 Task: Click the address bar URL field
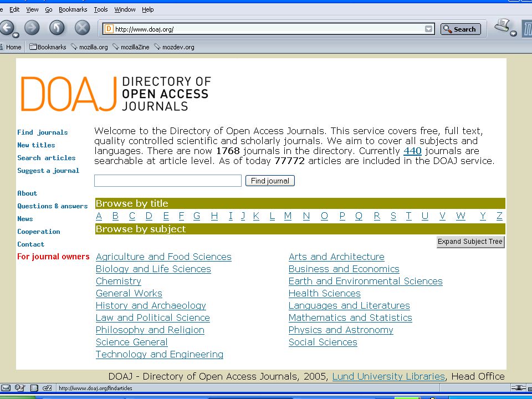(x=268, y=29)
